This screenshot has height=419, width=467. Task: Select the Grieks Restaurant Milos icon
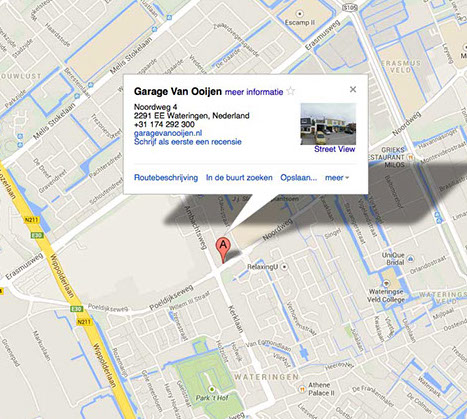pos(411,157)
